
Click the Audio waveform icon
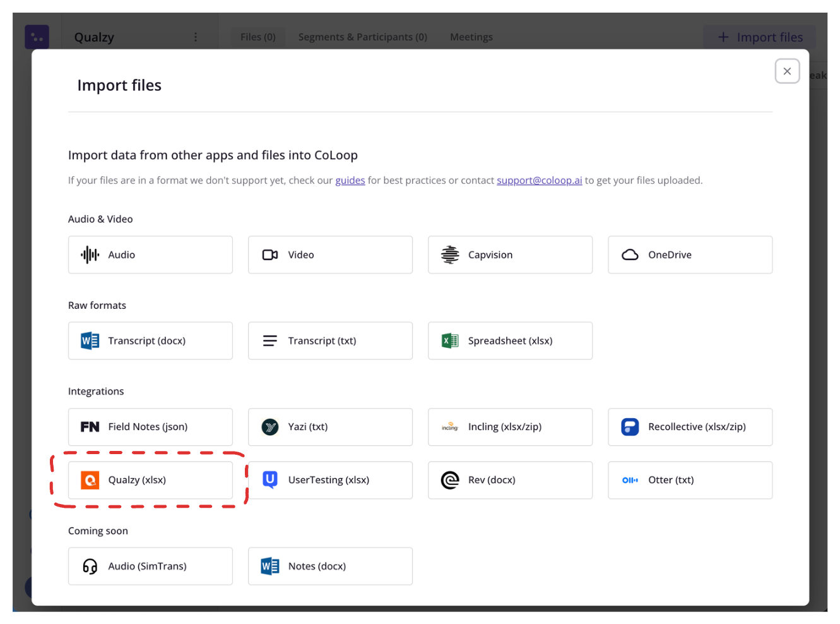tap(90, 255)
